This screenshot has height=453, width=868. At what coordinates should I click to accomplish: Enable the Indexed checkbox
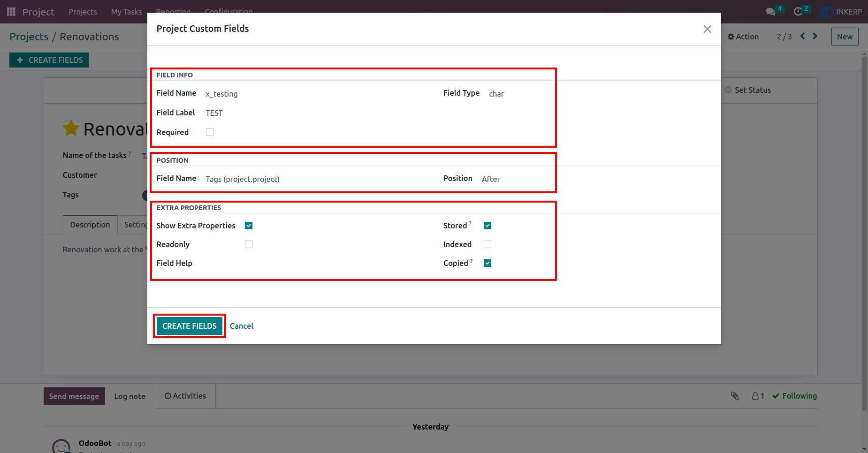487,244
